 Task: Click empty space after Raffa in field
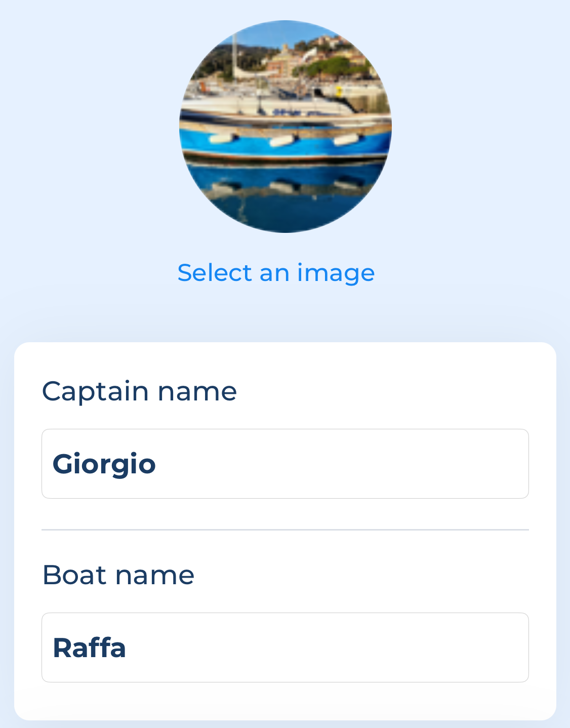point(327,648)
